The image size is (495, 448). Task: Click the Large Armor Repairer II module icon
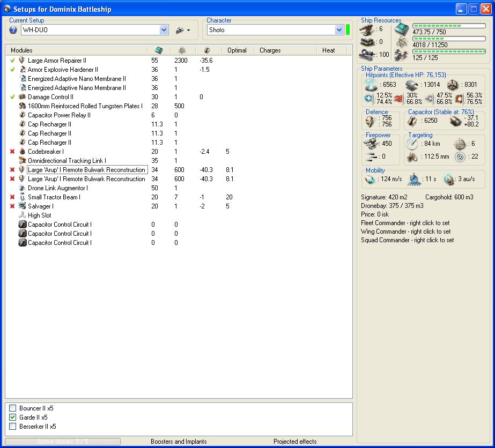22,60
